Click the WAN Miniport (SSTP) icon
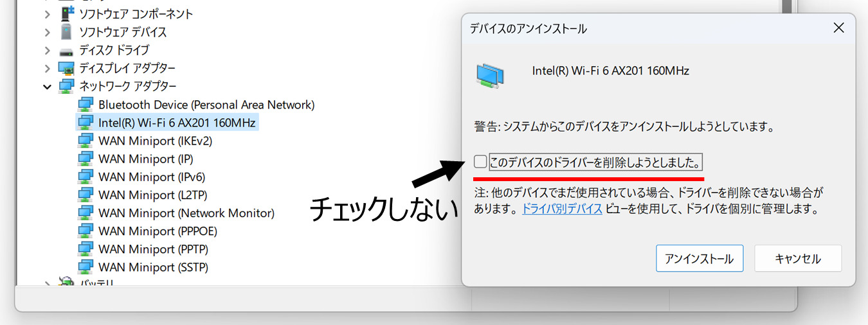 click(86, 267)
